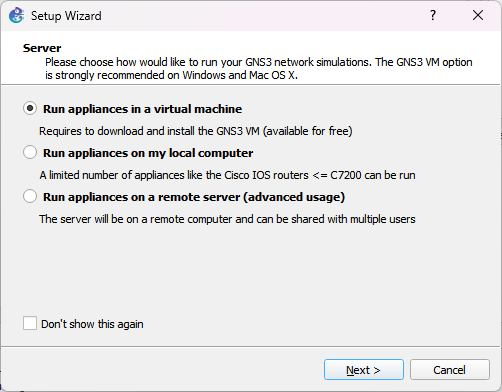The image size is (502, 392).
Task: Click the bold 'Server' page heading
Action: pyautogui.click(x=42, y=48)
